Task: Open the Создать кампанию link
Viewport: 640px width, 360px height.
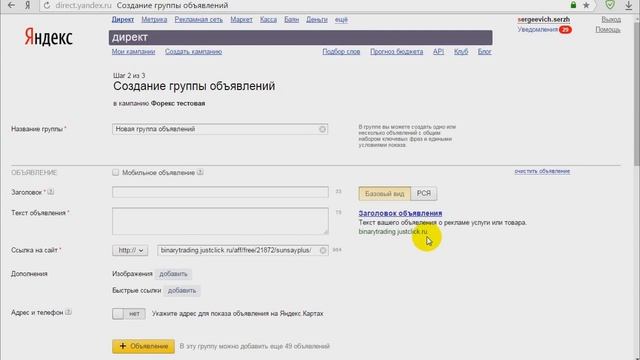Action: tap(193, 52)
